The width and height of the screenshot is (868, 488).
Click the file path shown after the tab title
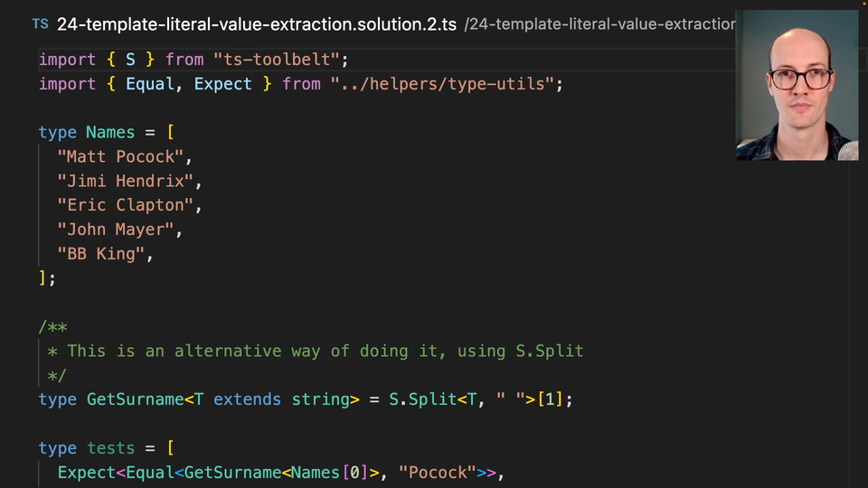pyautogui.click(x=599, y=24)
